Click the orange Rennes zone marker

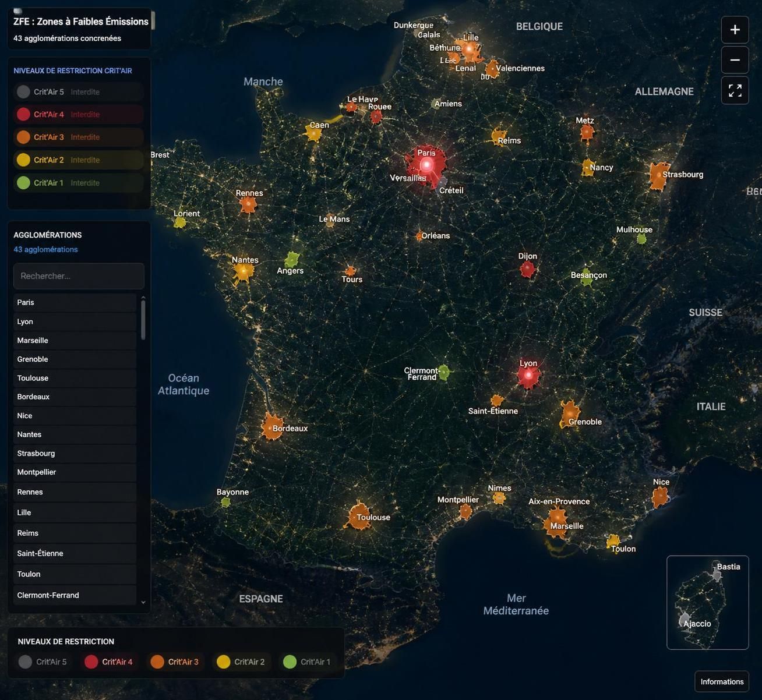[x=248, y=204]
